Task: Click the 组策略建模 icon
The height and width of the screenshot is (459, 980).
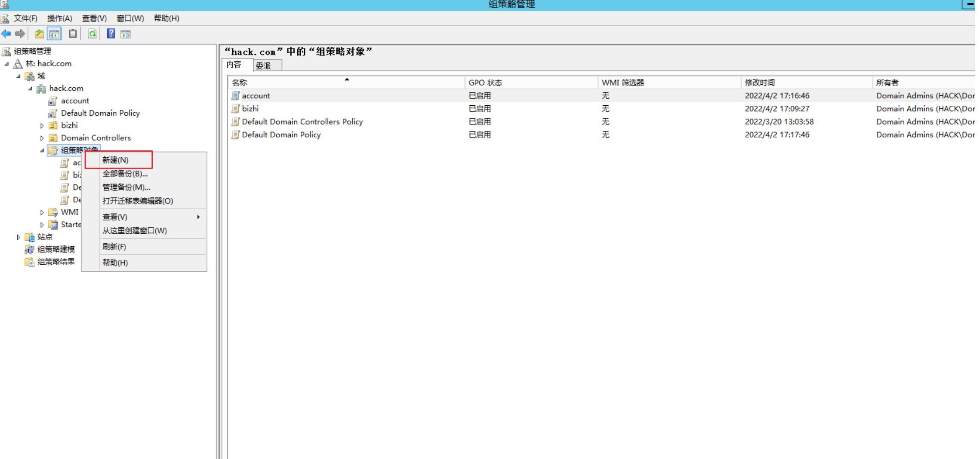Action: click(29, 249)
